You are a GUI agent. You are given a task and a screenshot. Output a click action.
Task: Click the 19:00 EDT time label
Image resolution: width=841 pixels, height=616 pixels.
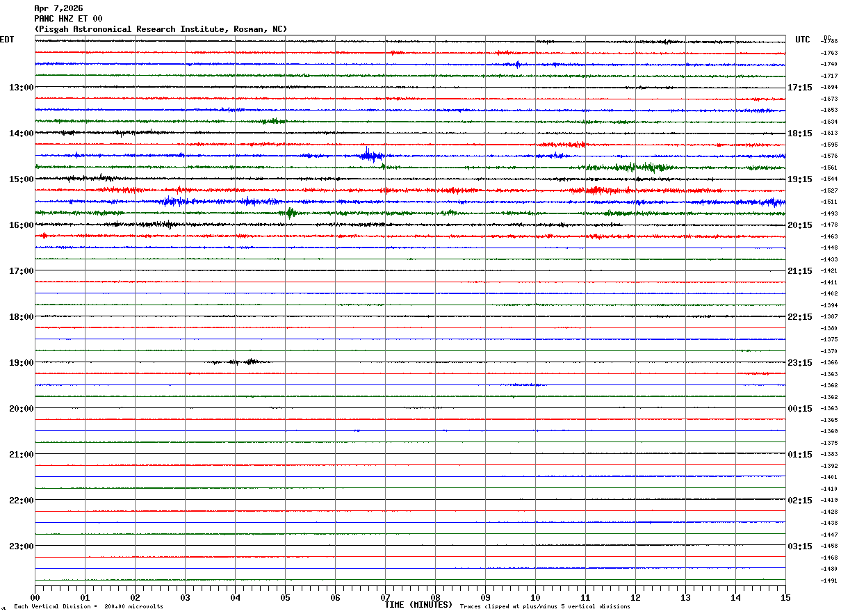[21, 363]
